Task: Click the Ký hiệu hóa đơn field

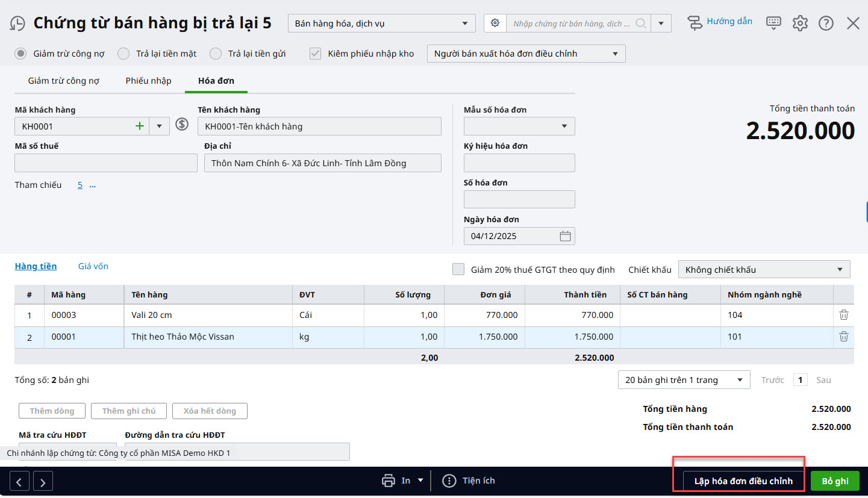Action: tap(519, 163)
